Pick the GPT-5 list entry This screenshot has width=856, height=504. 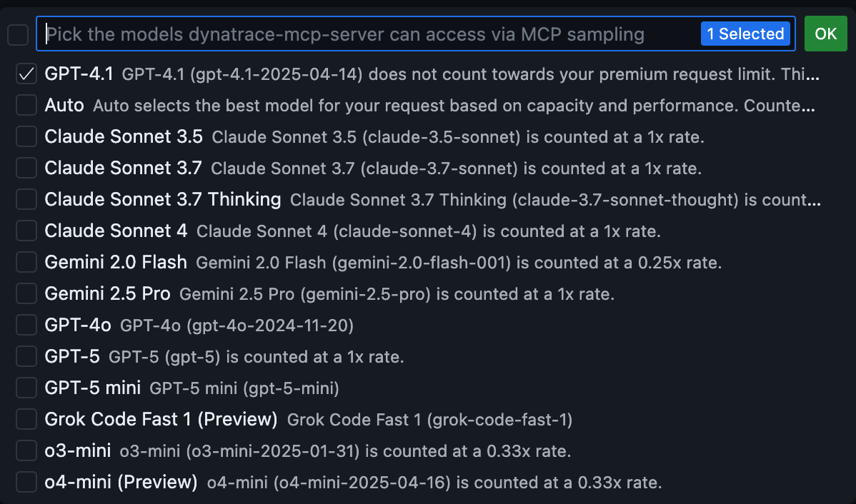[x=72, y=356]
